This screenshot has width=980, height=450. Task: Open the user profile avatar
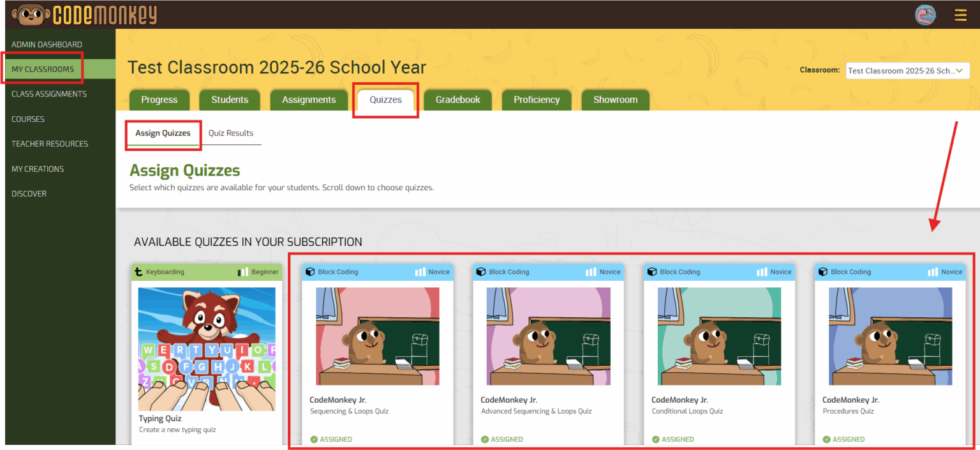(925, 15)
